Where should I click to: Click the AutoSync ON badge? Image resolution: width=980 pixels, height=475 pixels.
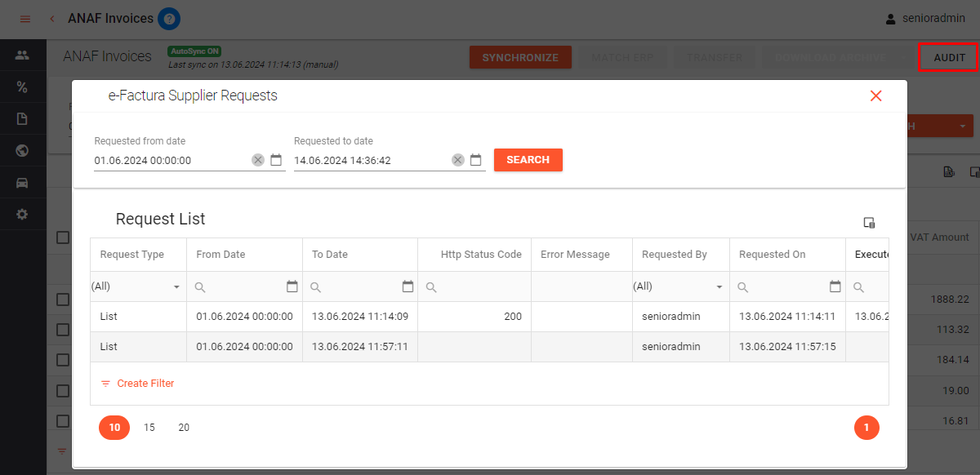[194, 51]
